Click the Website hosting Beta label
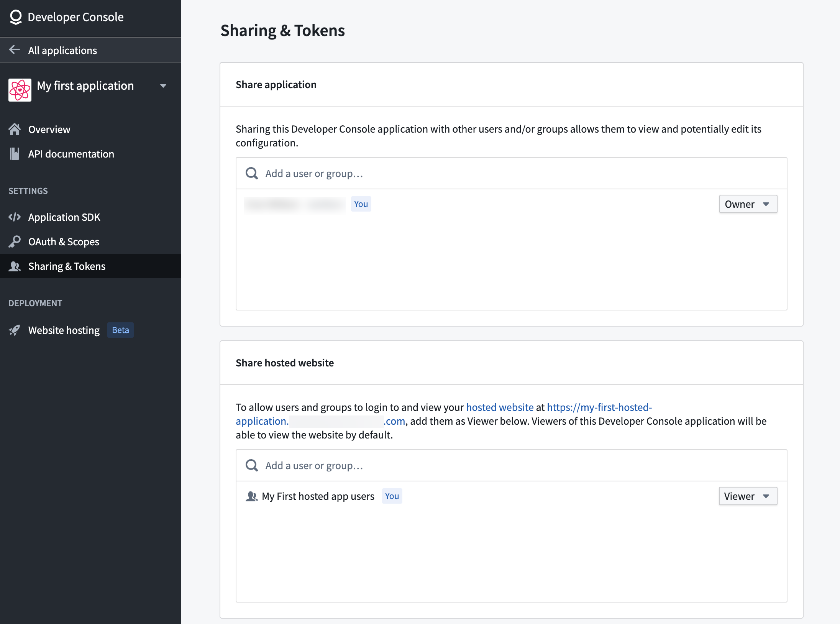 (120, 330)
